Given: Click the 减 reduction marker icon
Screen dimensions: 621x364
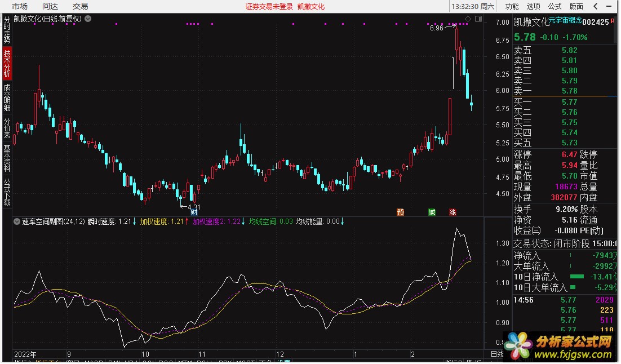Looking at the screenshot, I should click(x=432, y=212).
